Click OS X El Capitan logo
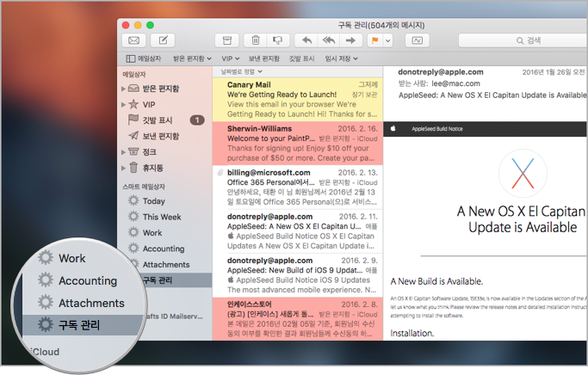 pos(523,174)
